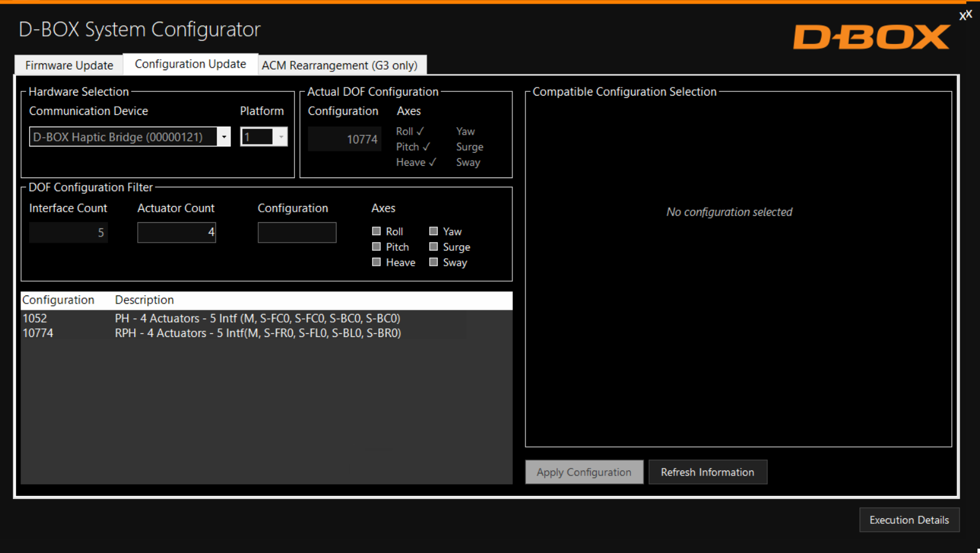Enable the Yaw axis filter checkbox
The width and height of the screenshot is (980, 553).
(x=433, y=231)
